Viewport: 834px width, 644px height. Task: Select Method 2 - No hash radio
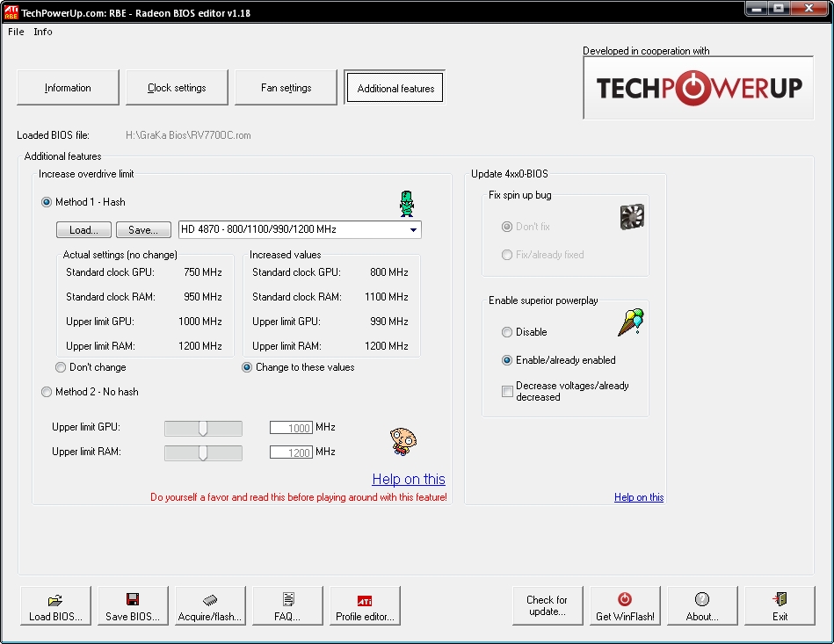(47, 392)
